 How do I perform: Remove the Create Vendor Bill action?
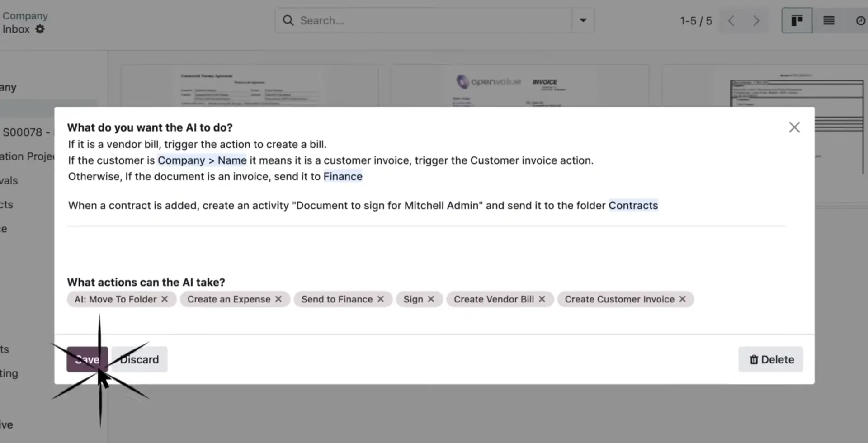[542, 299]
